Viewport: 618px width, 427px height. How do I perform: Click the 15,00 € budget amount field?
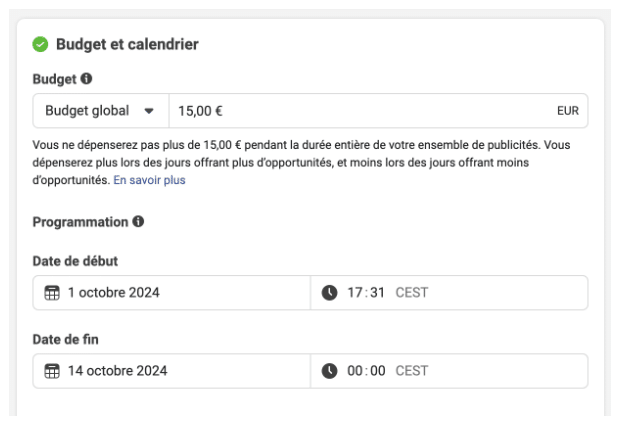click(x=378, y=111)
